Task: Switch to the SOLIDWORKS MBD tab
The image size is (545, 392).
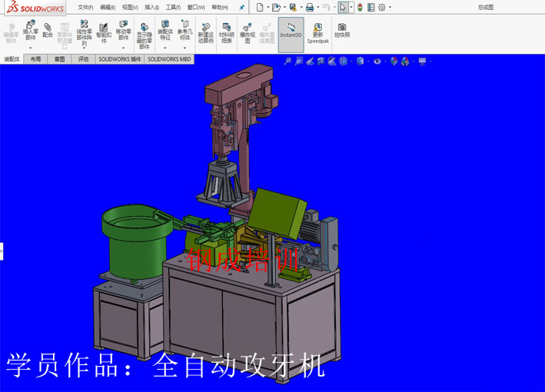Action: click(169, 58)
